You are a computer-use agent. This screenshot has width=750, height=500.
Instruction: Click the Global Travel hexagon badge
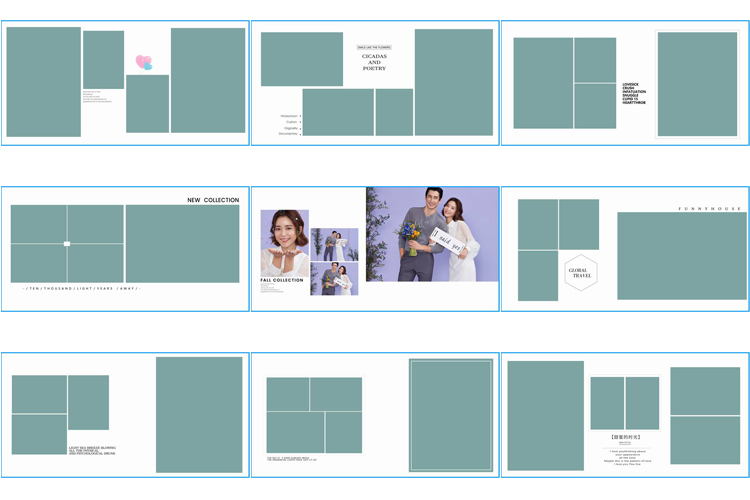[x=581, y=272]
